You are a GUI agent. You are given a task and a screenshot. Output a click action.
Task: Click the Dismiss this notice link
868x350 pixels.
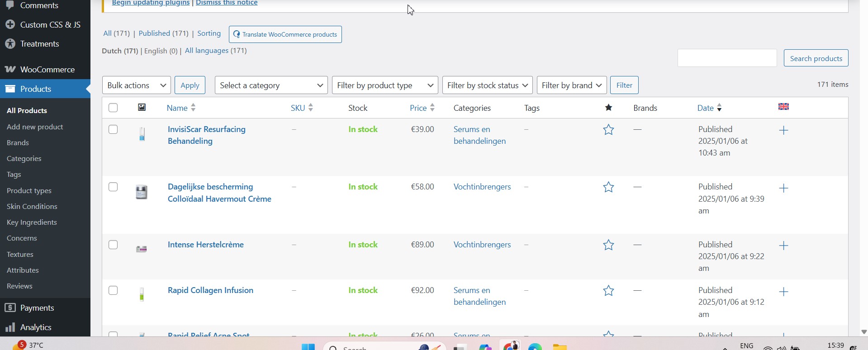[227, 3]
